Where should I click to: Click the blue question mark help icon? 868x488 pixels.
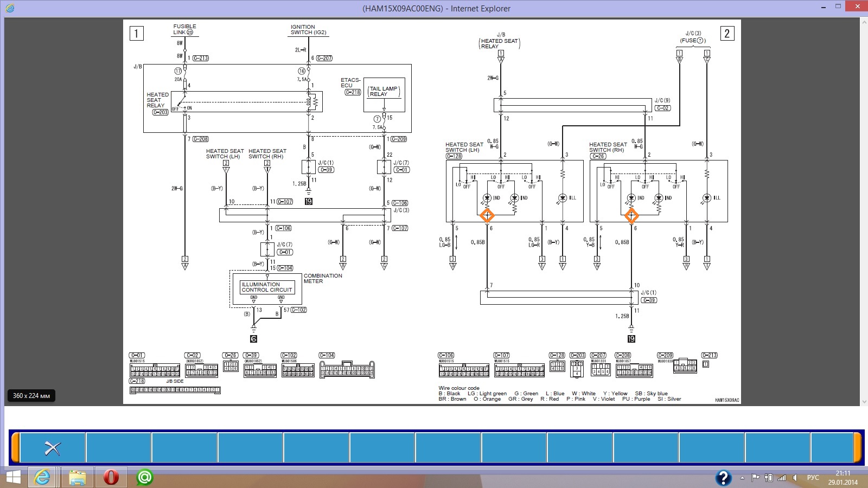(723, 478)
